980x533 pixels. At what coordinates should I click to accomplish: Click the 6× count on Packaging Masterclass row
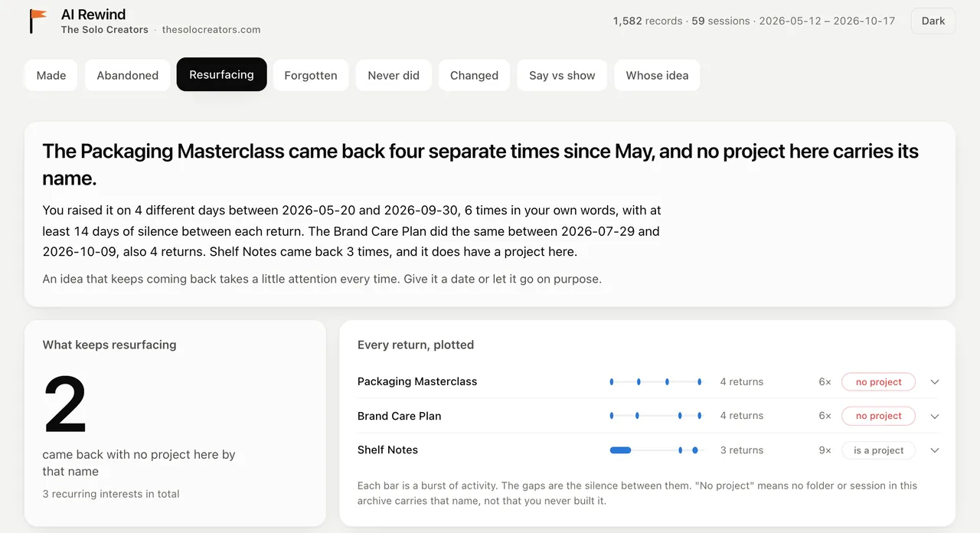(x=825, y=381)
